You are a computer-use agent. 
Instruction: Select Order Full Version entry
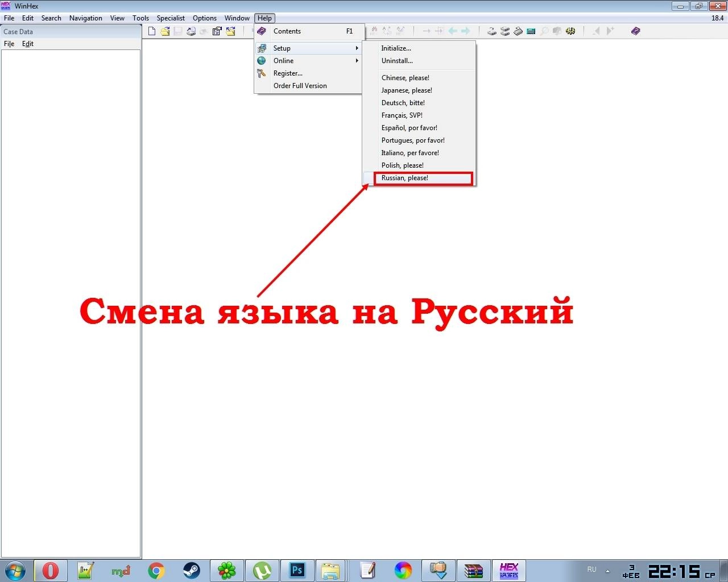click(308, 86)
